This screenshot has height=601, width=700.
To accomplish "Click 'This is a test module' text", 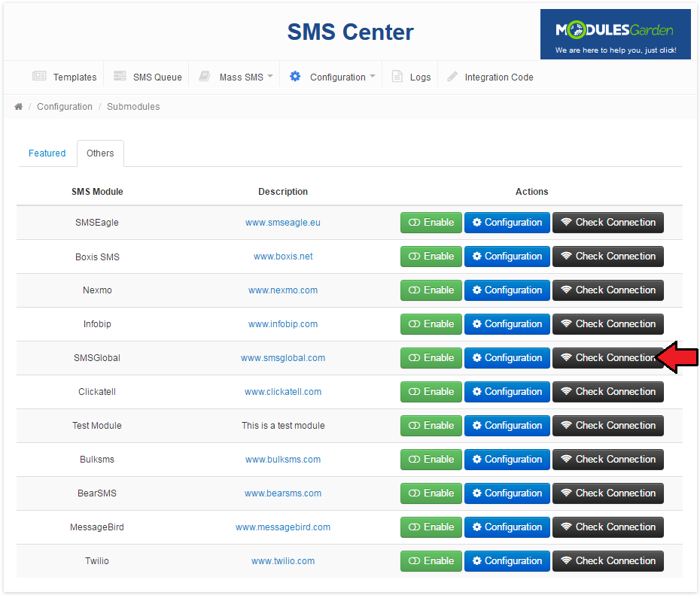I will [x=283, y=426].
